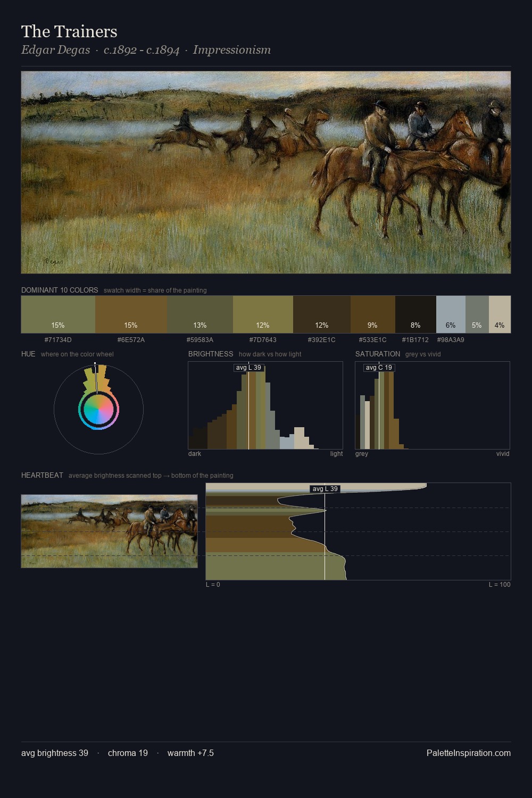The height and width of the screenshot is (798, 532).
Task: Click the date 'c.1892 - c.1894'
Action: (142, 50)
